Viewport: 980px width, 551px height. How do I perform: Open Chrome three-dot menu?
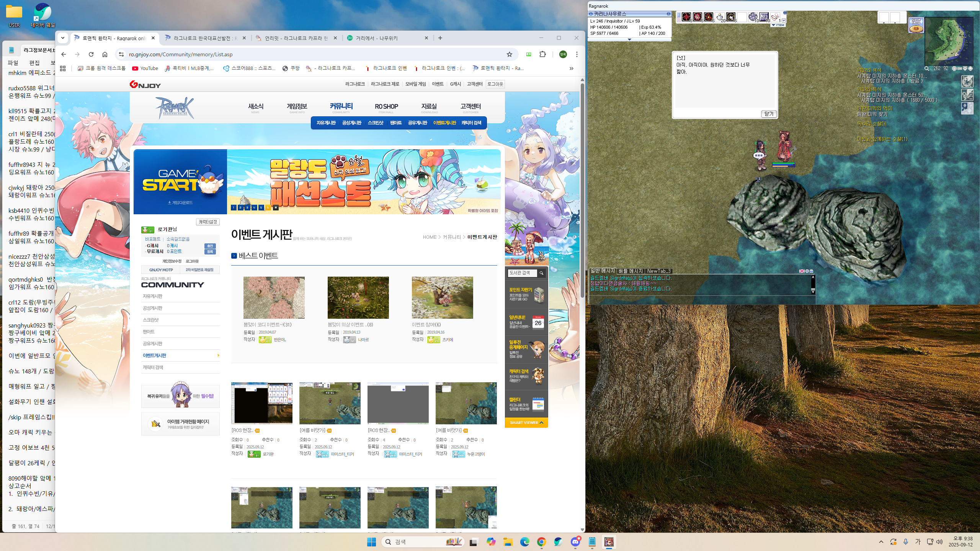(577, 54)
